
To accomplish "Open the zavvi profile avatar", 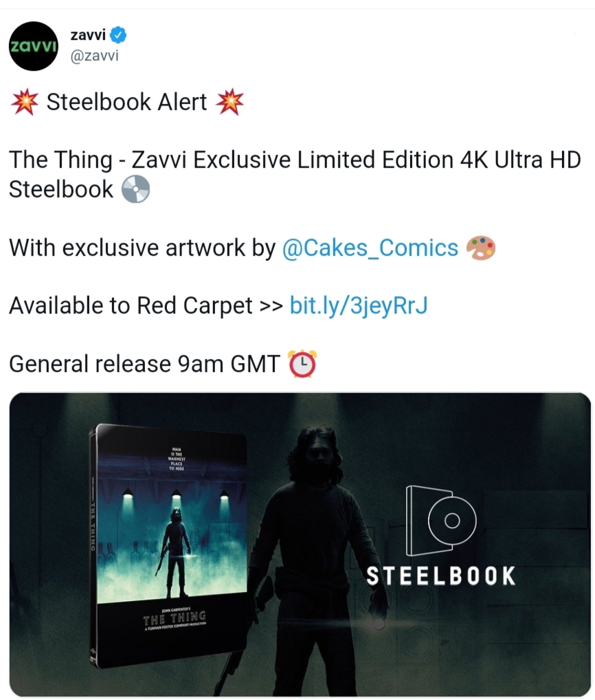I will tap(34, 46).
